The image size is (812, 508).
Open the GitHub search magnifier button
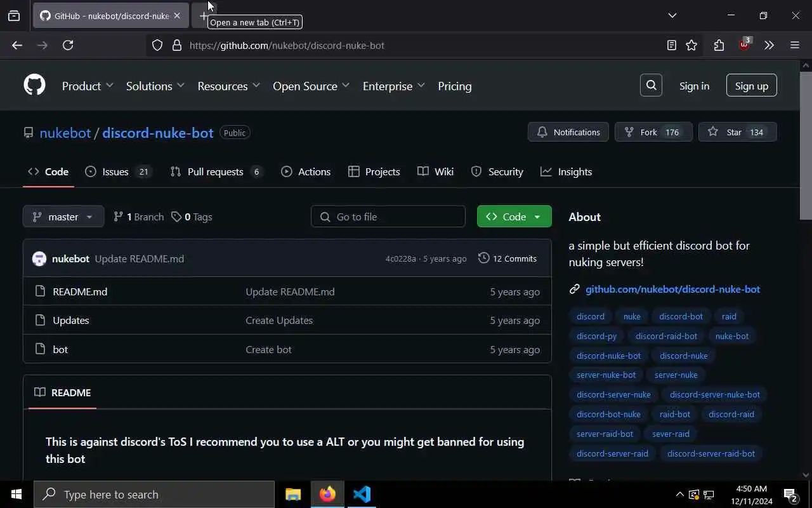click(651, 86)
